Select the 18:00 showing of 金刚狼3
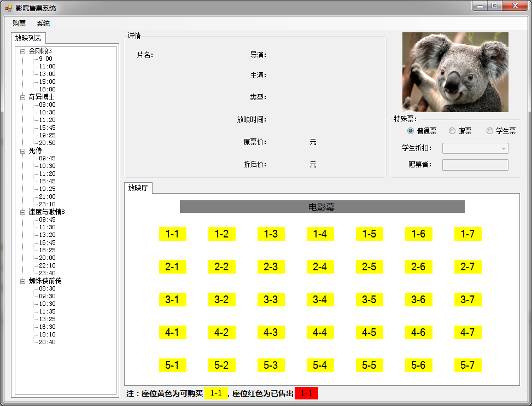Image resolution: width=532 pixels, height=406 pixels. point(47,89)
